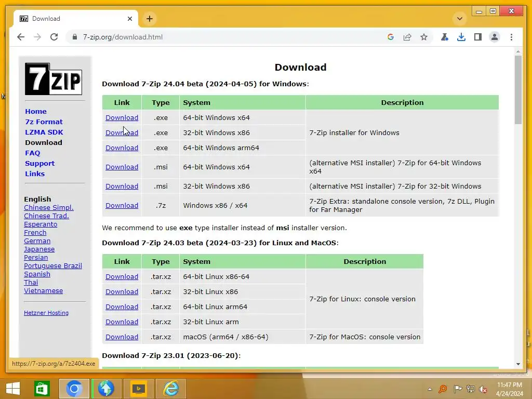
Task: Switch language to Esperanto
Action: tap(41, 224)
